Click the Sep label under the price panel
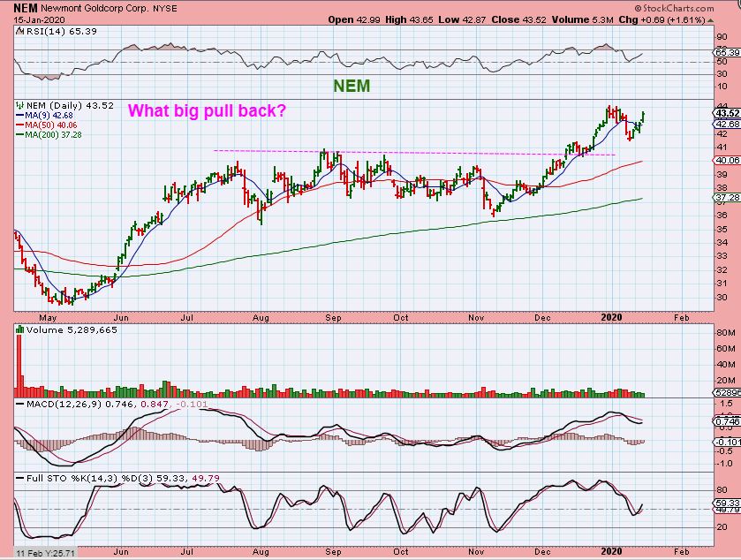The image size is (741, 560). coord(333,318)
